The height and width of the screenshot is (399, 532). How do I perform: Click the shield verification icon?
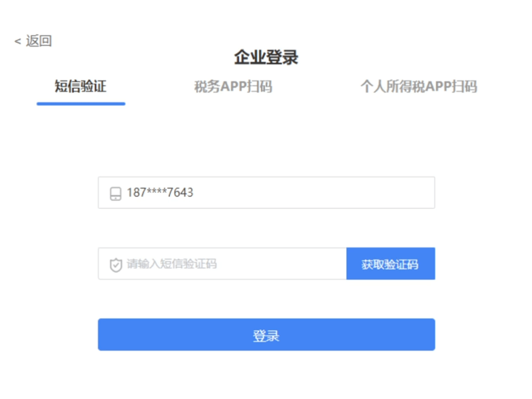click(x=116, y=265)
